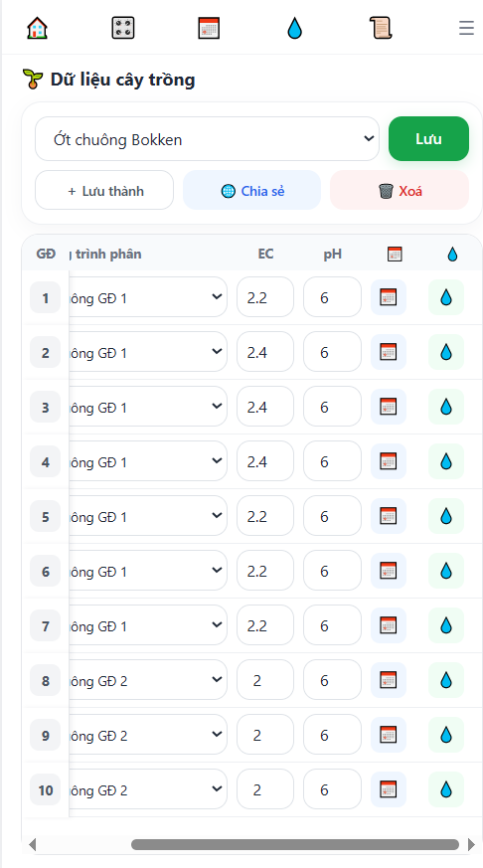Open the scroll log icon in top navigation

(381, 28)
